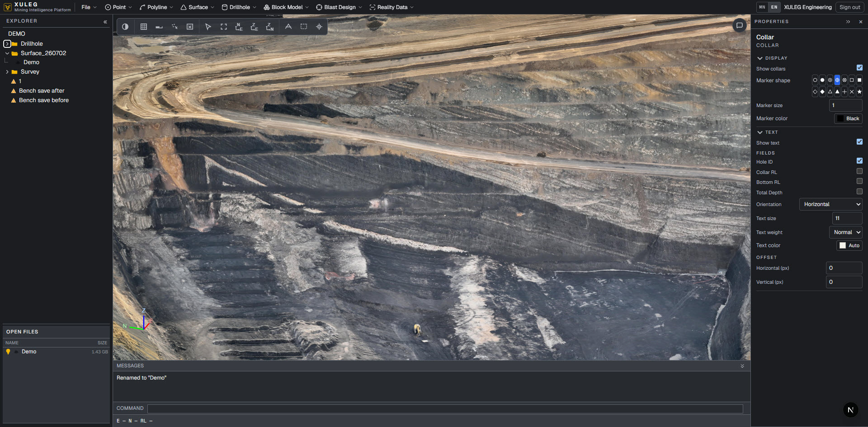
Task: Open the Text weight Normal dropdown
Action: click(x=846, y=232)
